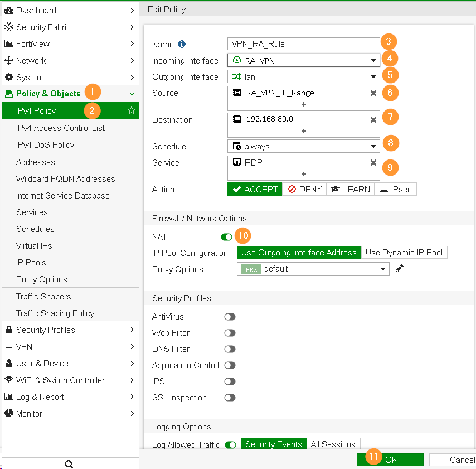Click the Name input field
Image resolution: width=476 pixels, height=469 pixels.
click(304, 43)
